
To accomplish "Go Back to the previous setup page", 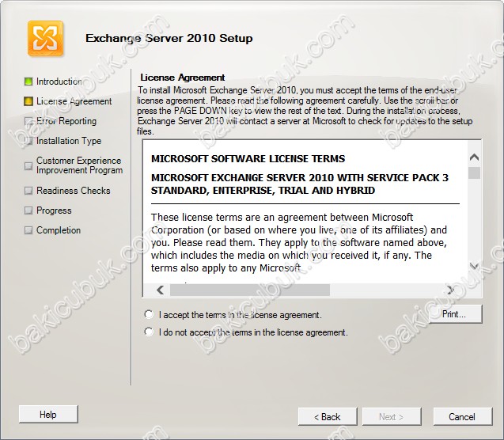I will tap(328, 417).
